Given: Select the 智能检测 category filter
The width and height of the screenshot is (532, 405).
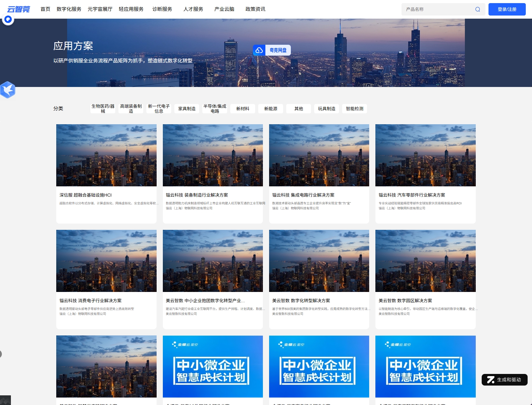Looking at the screenshot, I should click(x=355, y=109).
